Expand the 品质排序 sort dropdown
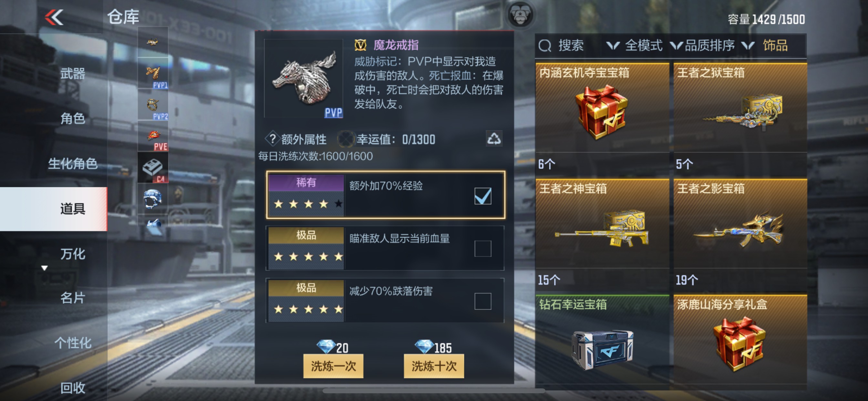Image resolution: width=868 pixels, height=401 pixels. click(703, 46)
